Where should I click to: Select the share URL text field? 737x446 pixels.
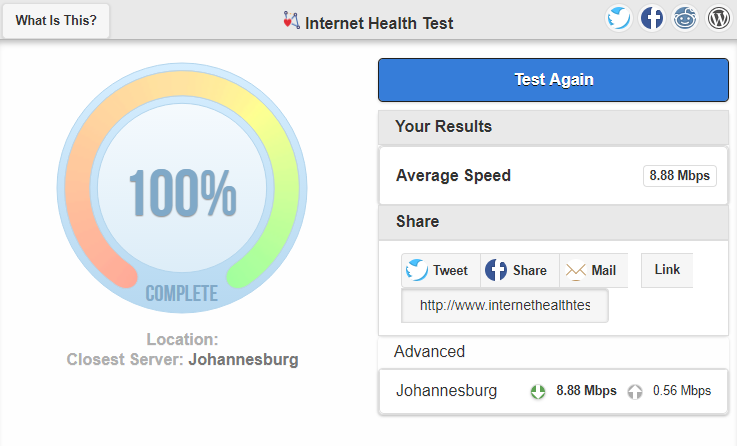tap(505, 305)
